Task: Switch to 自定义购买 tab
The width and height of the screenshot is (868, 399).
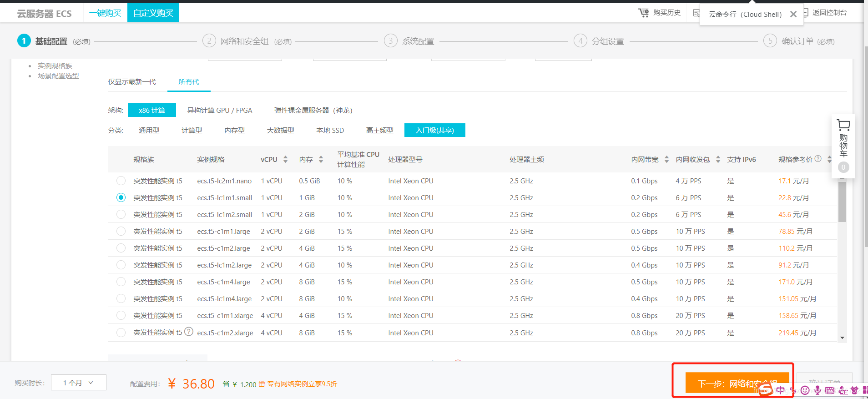Action: 153,13
